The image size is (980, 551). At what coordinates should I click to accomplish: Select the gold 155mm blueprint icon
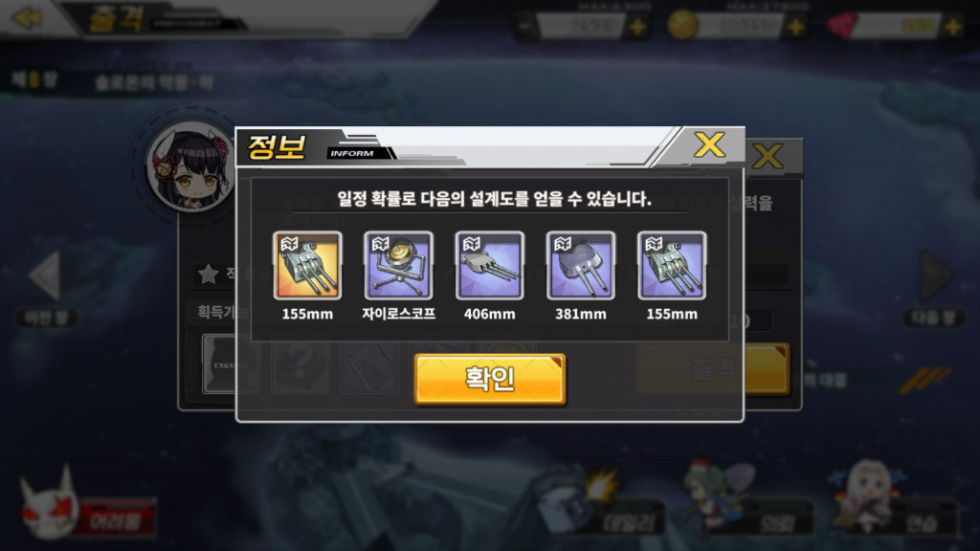307,265
